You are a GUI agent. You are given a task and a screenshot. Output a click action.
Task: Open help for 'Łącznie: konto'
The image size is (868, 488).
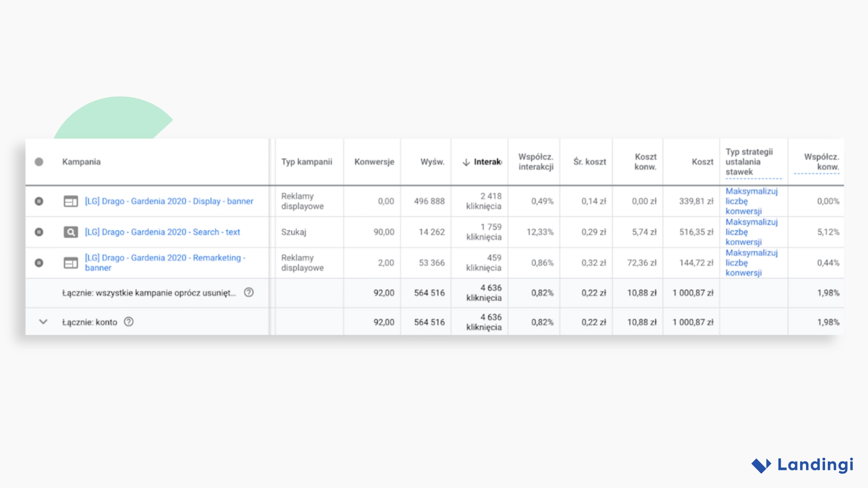[129, 322]
